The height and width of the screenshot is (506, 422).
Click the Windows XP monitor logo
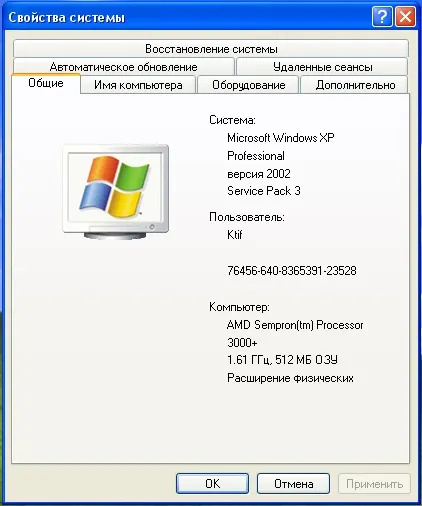(116, 192)
